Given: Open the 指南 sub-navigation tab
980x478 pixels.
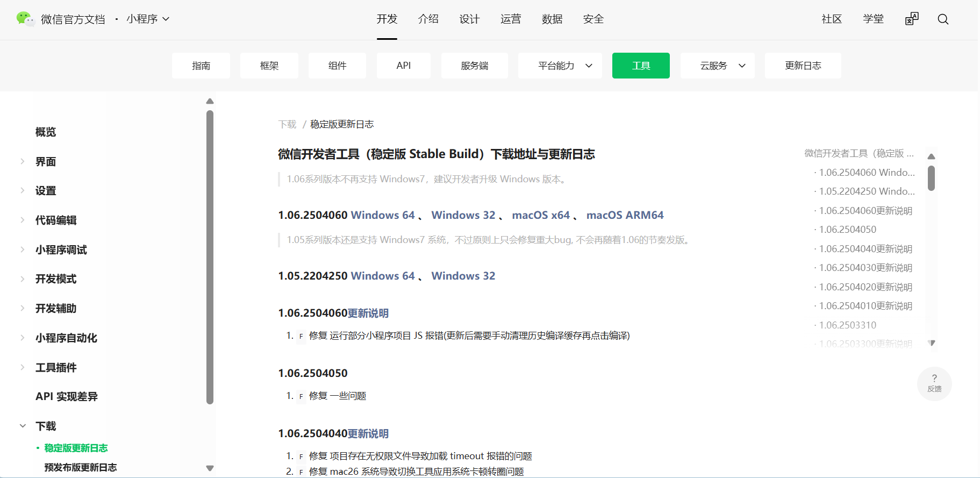Looking at the screenshot, I should tap(201, 66).
